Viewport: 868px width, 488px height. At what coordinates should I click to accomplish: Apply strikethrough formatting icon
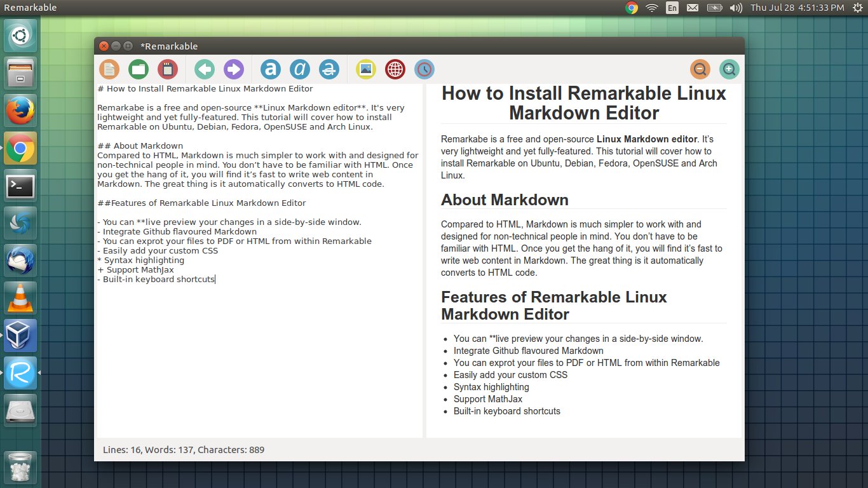pyautogui.click(x=329, y=69)
